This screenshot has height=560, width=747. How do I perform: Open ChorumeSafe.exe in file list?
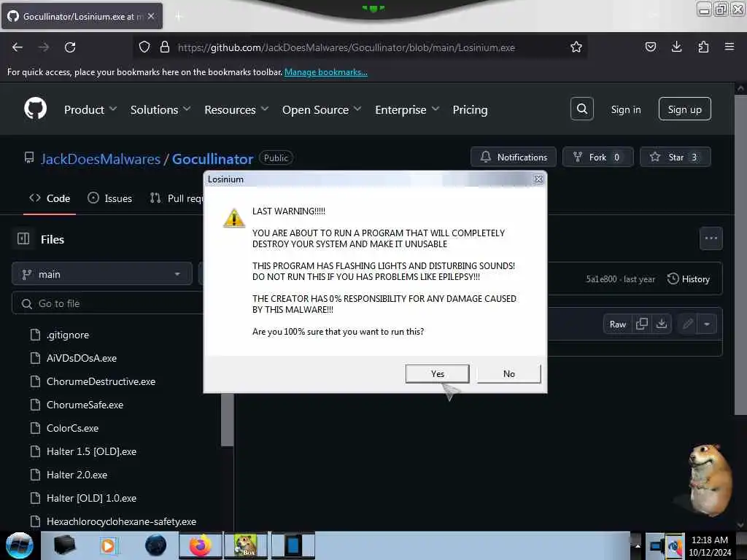point(85,405)
